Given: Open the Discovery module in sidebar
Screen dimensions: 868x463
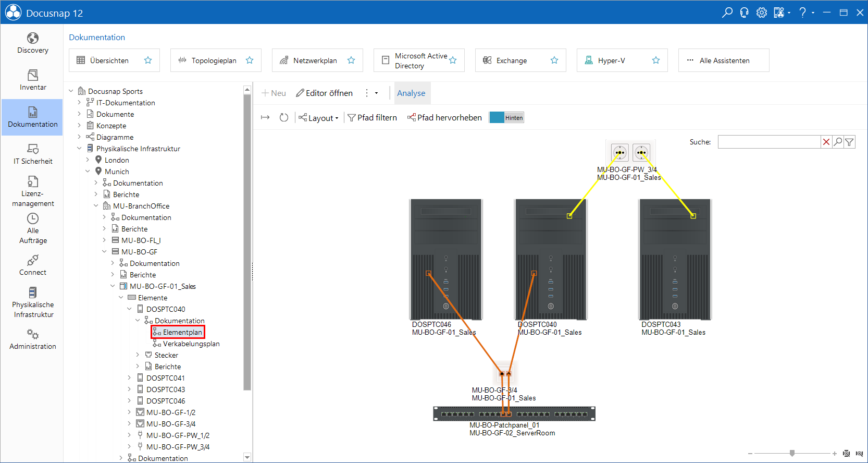Looking at the screenshot, I should [x=32, y=43].
